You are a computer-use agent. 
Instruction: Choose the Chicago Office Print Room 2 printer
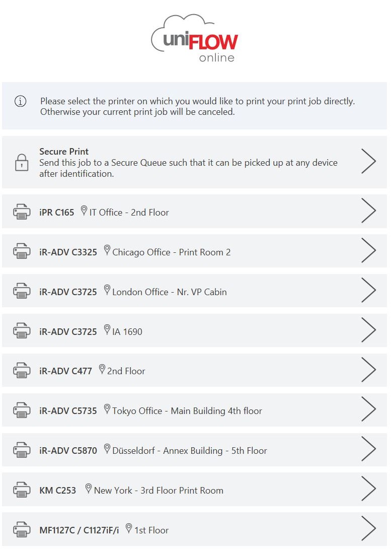coord(194,251)
